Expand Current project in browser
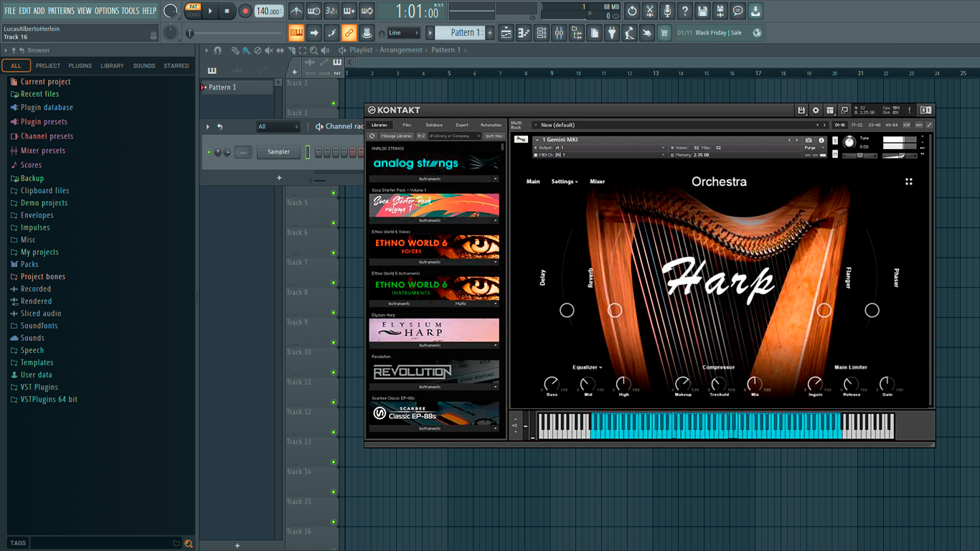 click(x=45, y=82)
